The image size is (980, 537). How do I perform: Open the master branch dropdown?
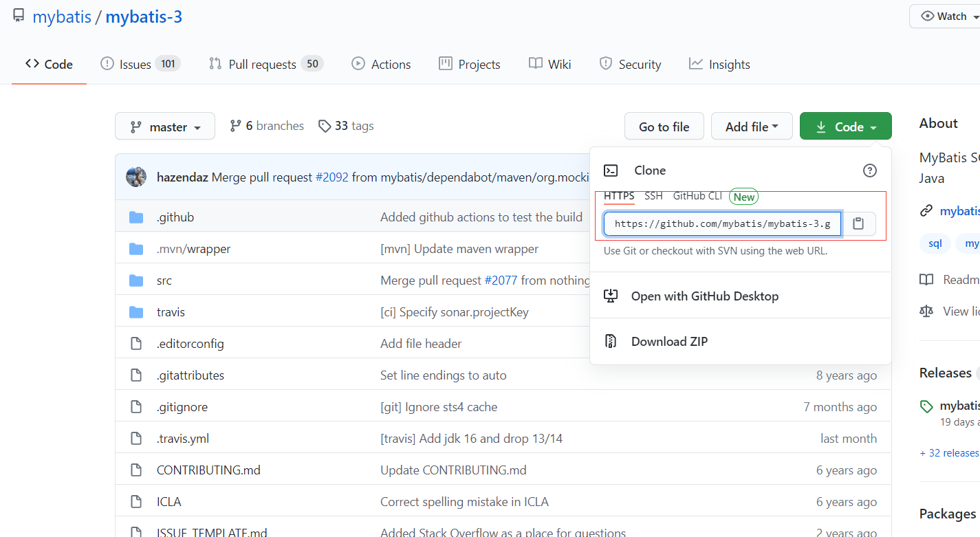[x=165, y=127]
